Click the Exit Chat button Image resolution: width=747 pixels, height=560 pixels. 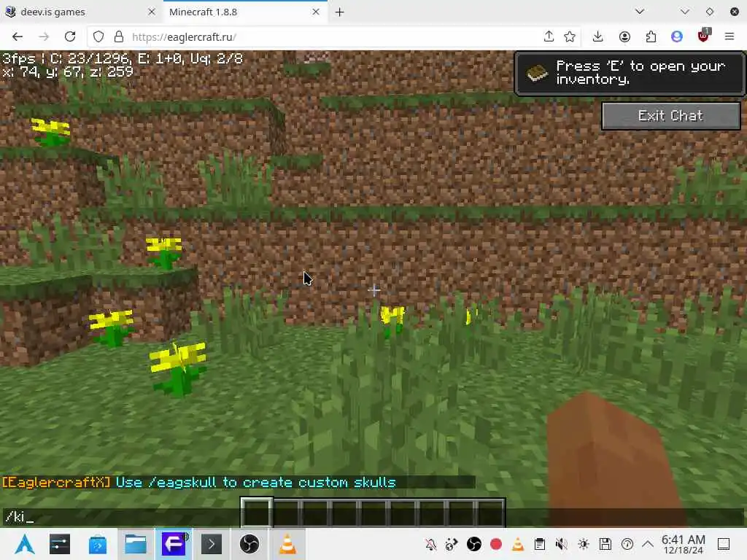pyautogui.click(x=671, y=116)
